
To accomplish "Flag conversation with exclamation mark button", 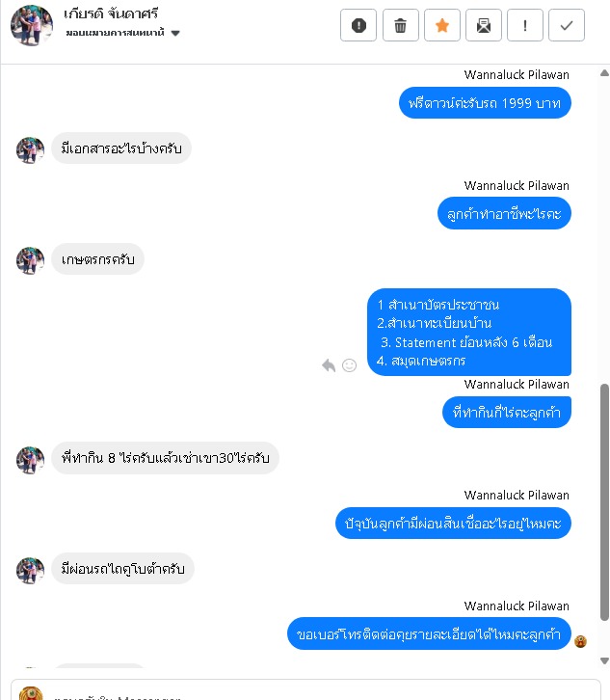I will click(x=525, y=25).
